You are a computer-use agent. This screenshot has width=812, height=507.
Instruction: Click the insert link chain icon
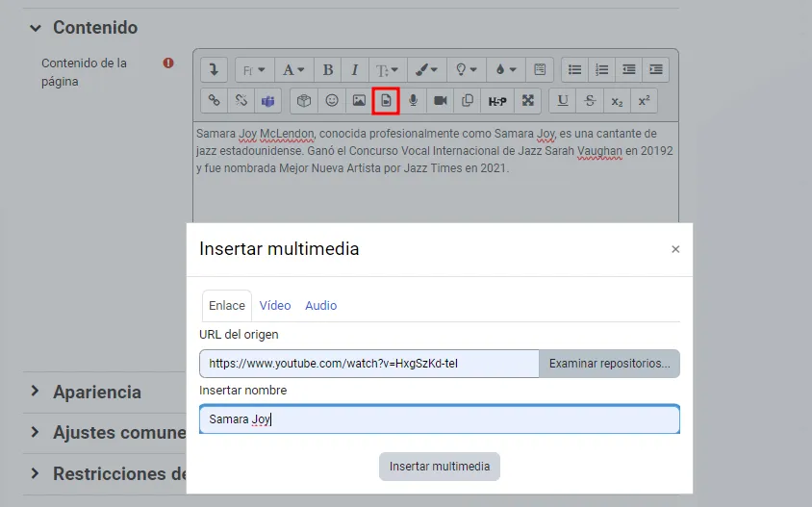(x=215, y=100)
